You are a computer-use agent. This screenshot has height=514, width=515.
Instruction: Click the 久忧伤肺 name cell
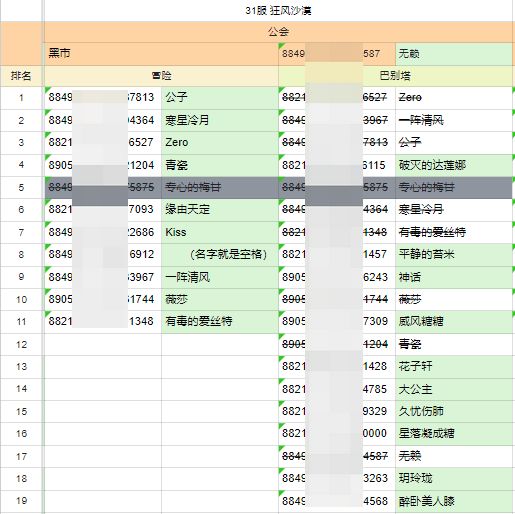[454, 411]
